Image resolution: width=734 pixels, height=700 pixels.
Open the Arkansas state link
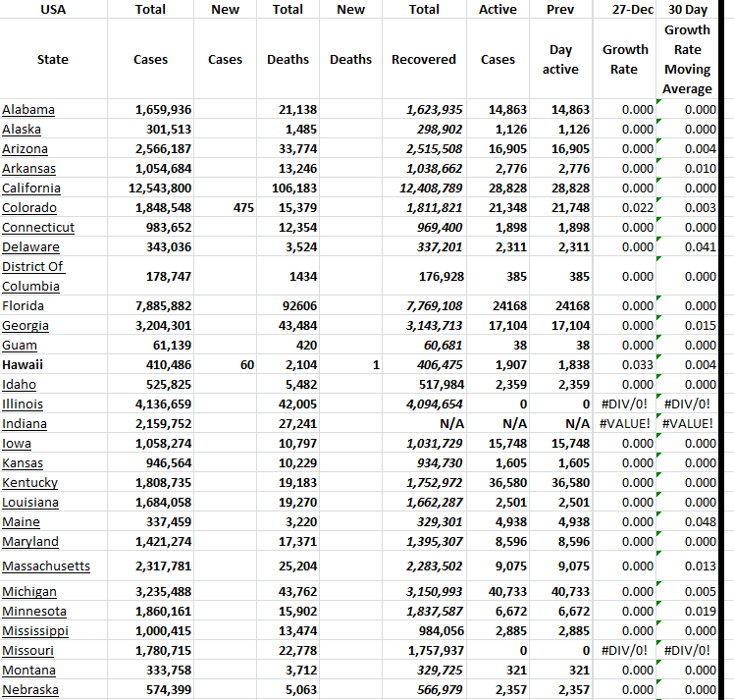[x=28, y=169]
